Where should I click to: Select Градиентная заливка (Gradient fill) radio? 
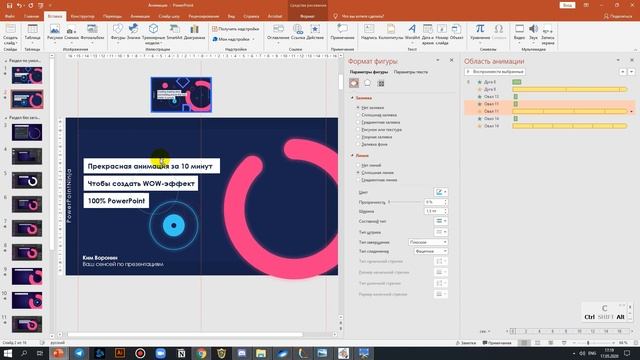click(x=358, y=122)
